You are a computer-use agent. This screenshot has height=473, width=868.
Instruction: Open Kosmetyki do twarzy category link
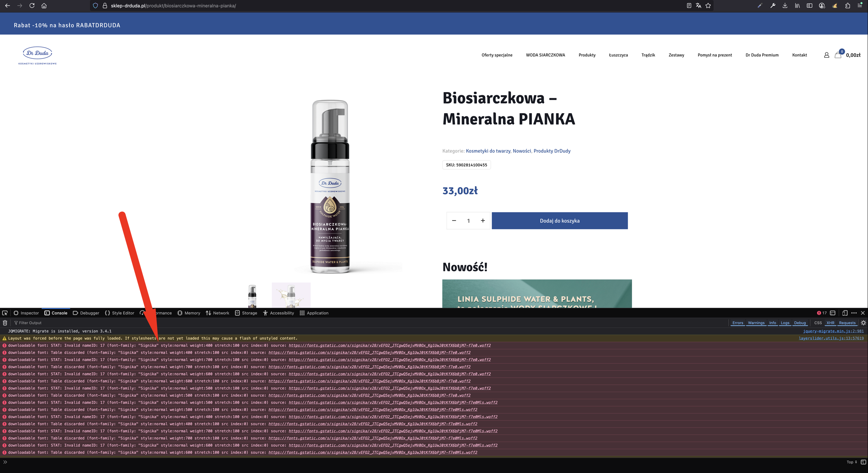tap(488, 151)
